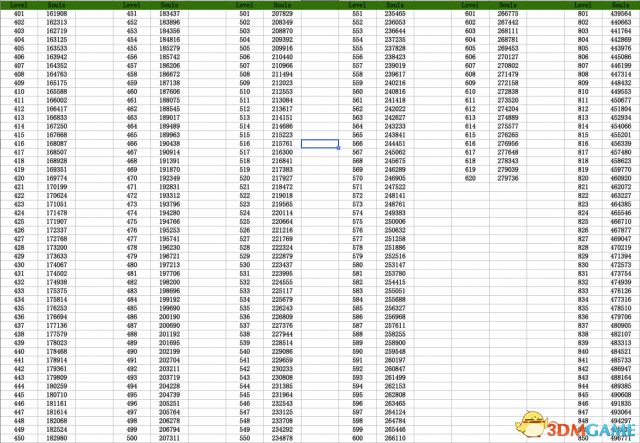Screen dimensions: 640x443
Task: Click level cell 590
Action: click(x=357, y=352)
